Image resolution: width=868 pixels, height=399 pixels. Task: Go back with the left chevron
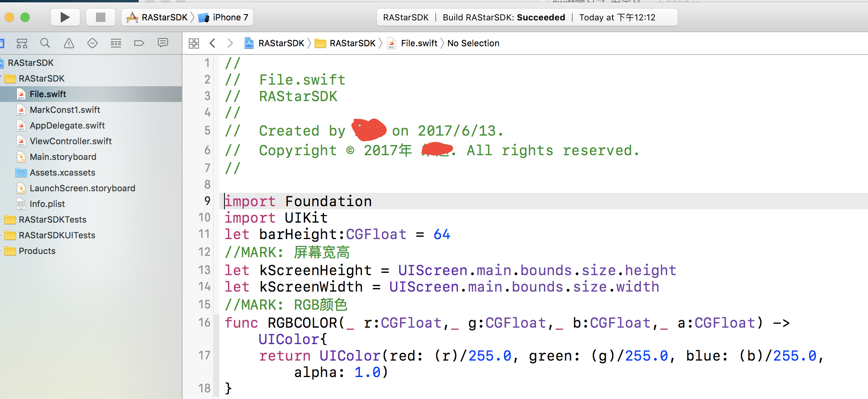pyautogui.click(x=213, y=43)
